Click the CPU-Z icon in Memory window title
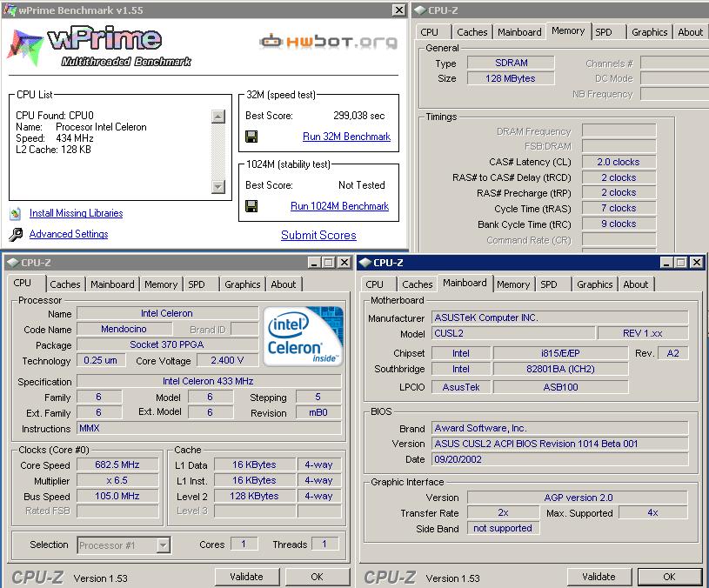This screenshot has width=709, height=588. 420,10
